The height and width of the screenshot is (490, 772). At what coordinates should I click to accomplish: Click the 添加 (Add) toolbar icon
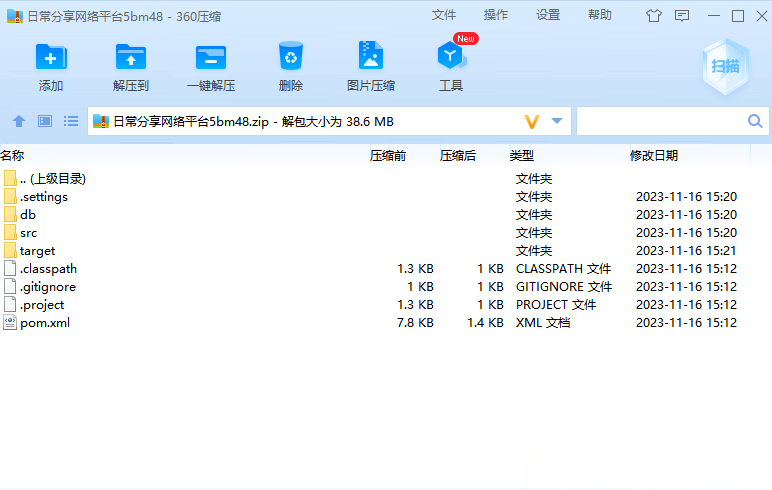[51, 57]
